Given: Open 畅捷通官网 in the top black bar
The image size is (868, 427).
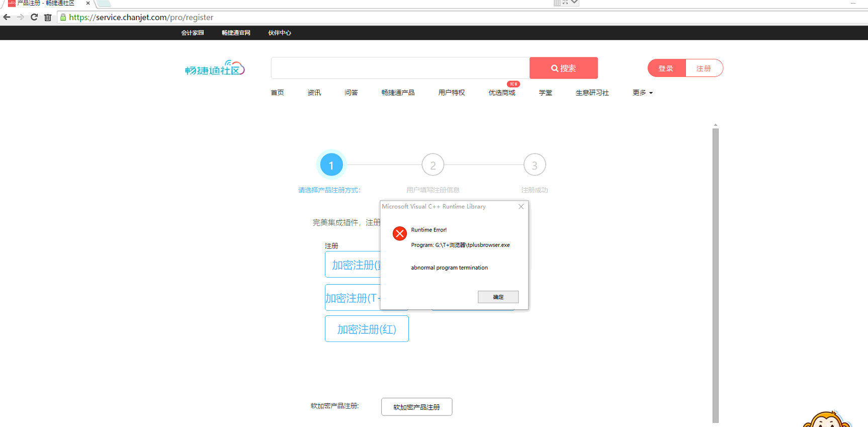Looking at the screenshot, I should click(x=236, y=33).
